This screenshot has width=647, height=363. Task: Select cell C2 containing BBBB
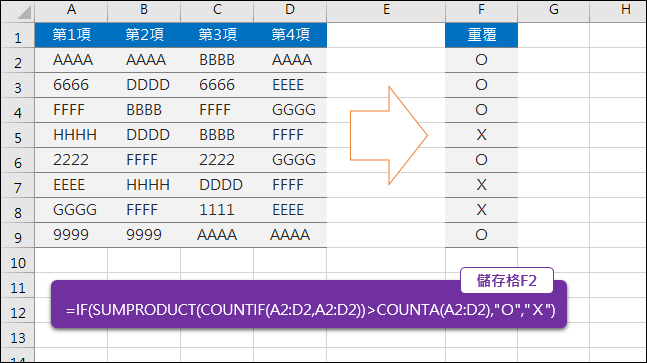coord(217,60)
